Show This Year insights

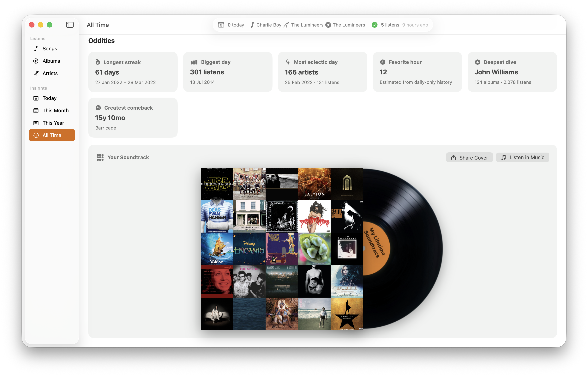(x=52, y=123)
